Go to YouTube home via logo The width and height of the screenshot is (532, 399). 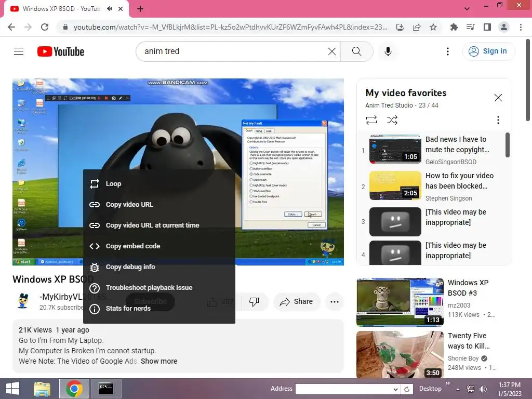[61, 51]
